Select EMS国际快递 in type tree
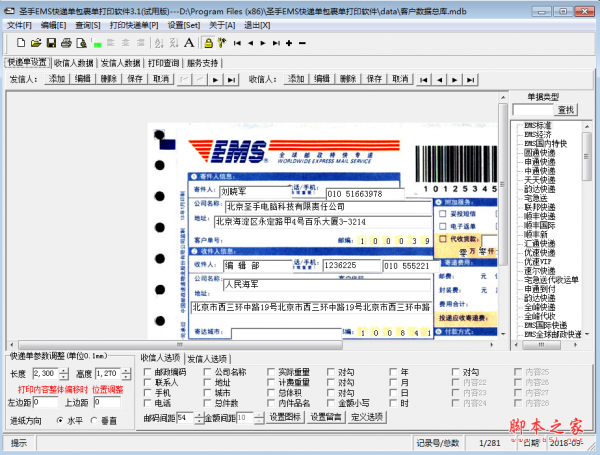Screen dimensions: 600x455 pyautogui.click(x=545, y=325)
